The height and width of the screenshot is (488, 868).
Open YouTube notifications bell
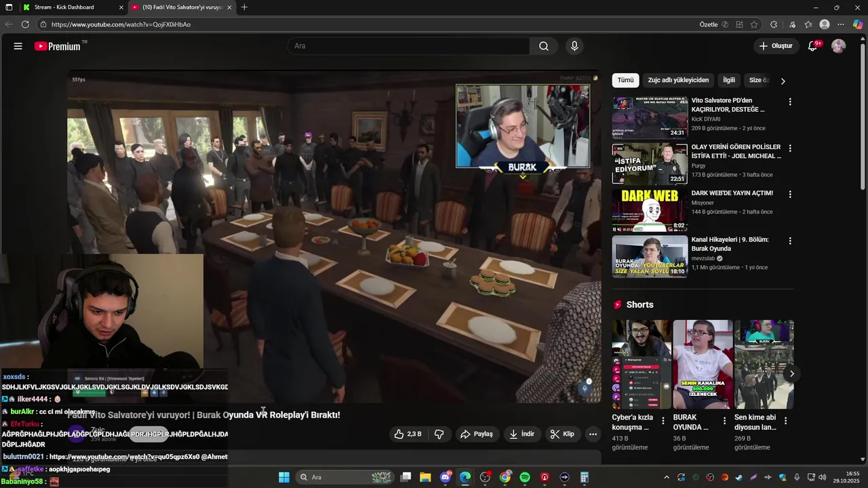(x=813, y=46)
